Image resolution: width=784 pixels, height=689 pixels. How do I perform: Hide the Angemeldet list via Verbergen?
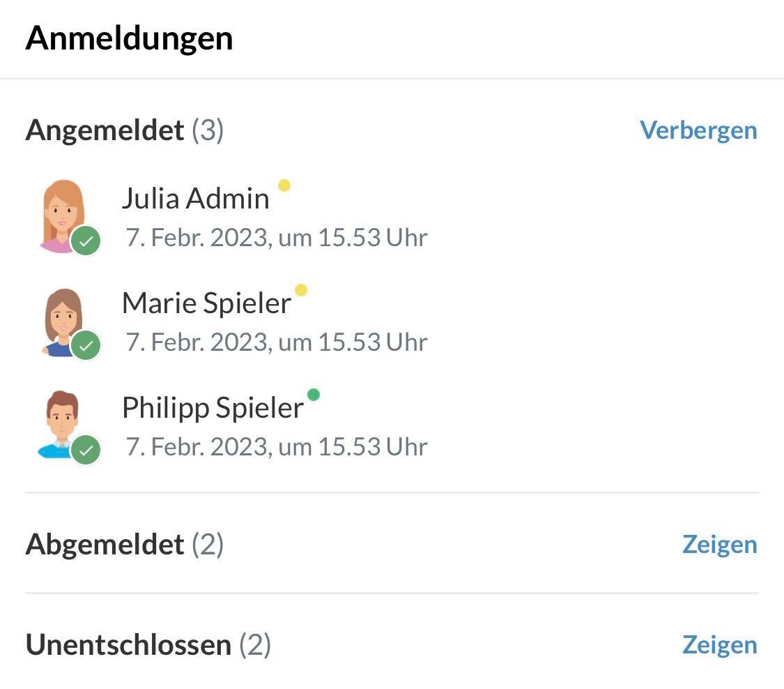[x=698, y=130]
